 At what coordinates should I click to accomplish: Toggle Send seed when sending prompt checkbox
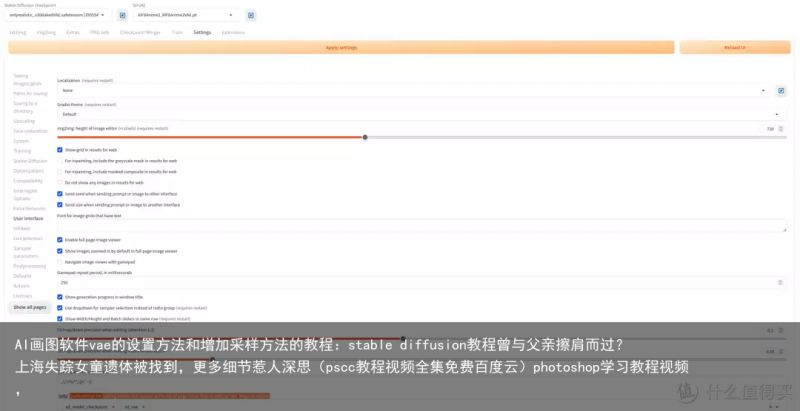[x=60, y=194]
